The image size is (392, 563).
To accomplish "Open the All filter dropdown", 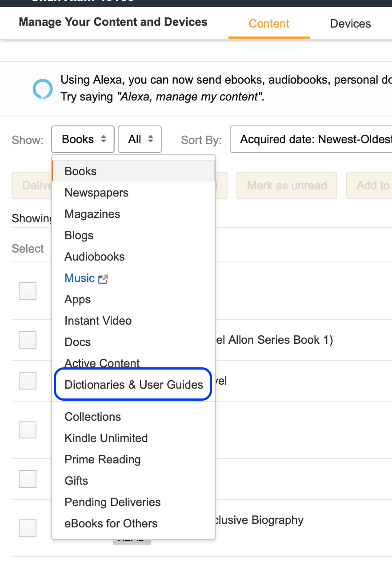I will (x=140, y=139).
